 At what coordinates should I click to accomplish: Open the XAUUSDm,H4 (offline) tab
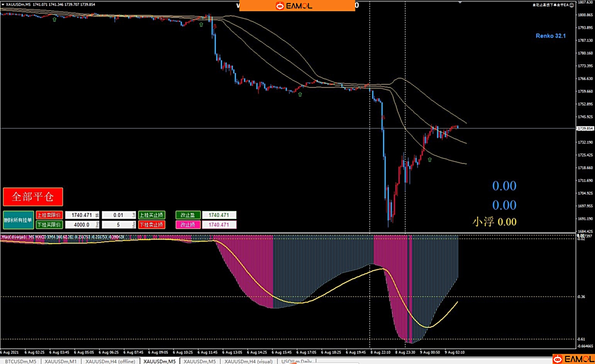click(110, 361)
